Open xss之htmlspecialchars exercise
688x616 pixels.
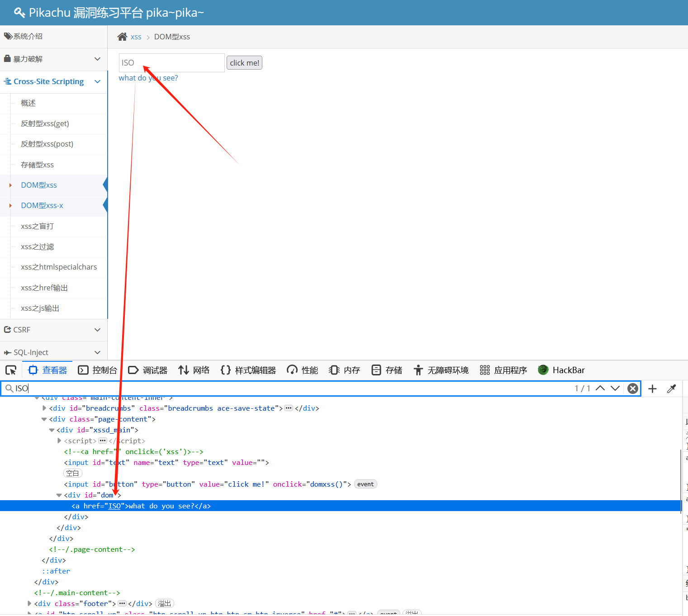[59, 267]
